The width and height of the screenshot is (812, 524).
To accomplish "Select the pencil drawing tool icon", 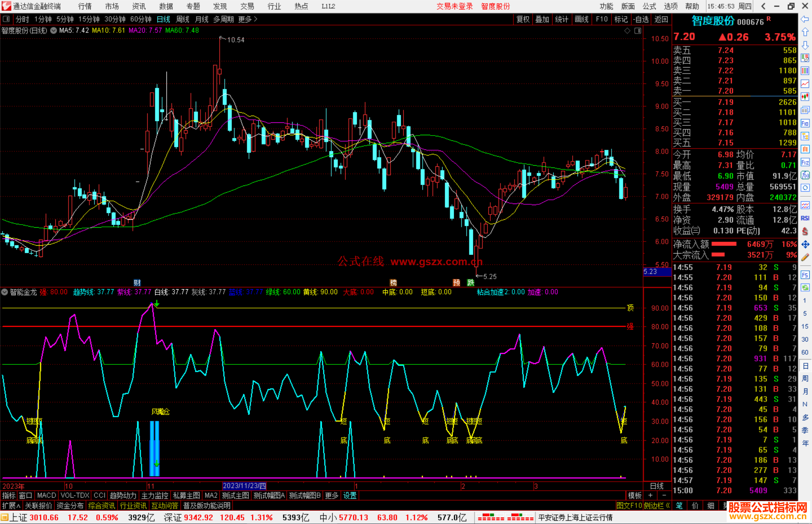I will 805,257.
